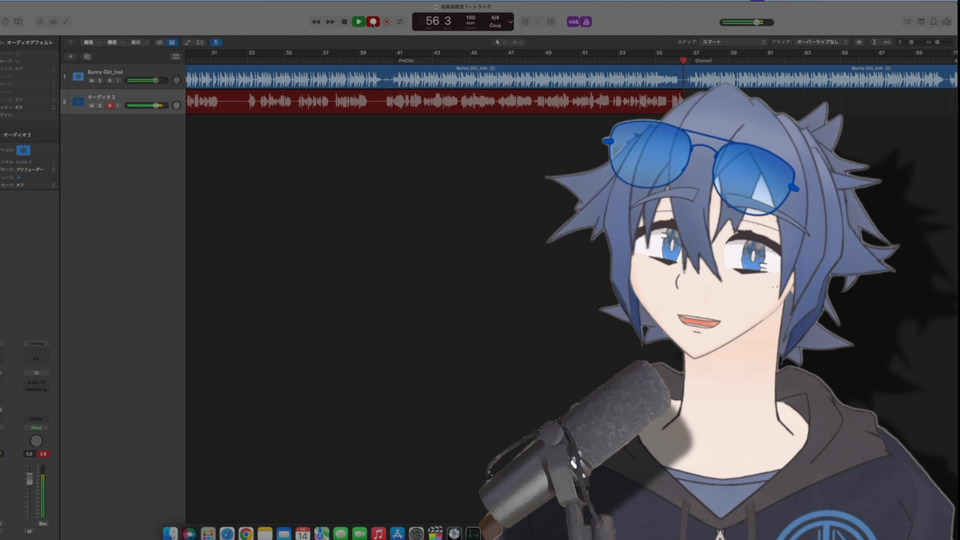Select the red オーディオ 2 recording region
This screenshot has height=540, width=960.
click(434, 102)
